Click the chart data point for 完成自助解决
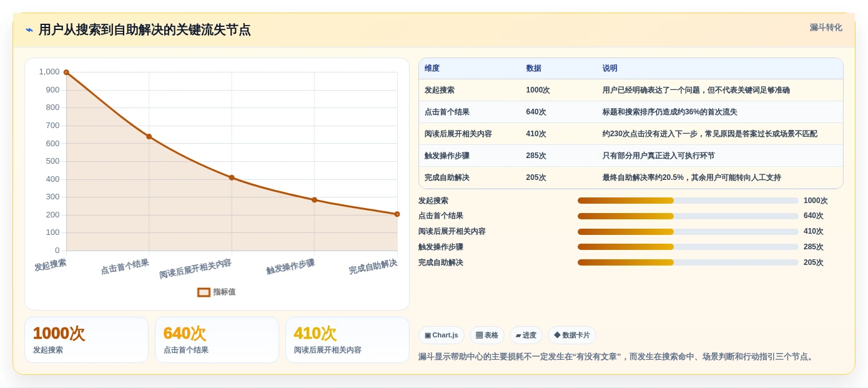The width and height of the screenshot is (868, 388). (397, 214)
